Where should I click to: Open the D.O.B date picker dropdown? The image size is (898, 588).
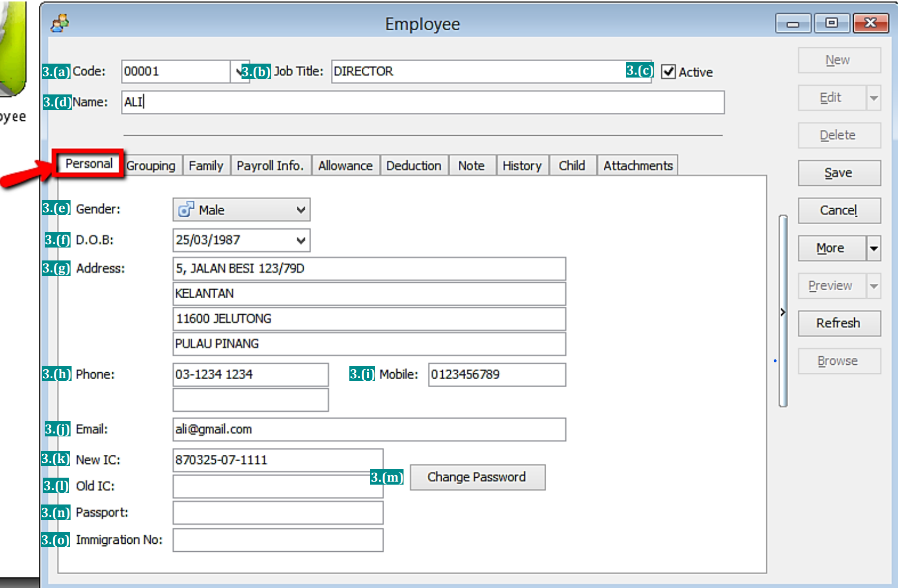(301, 241)
